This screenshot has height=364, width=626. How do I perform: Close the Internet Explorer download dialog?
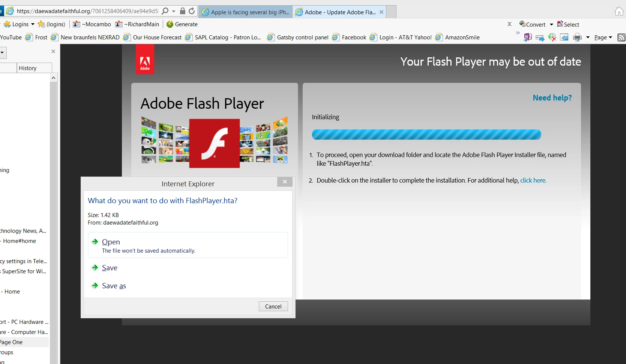[285, 182]
